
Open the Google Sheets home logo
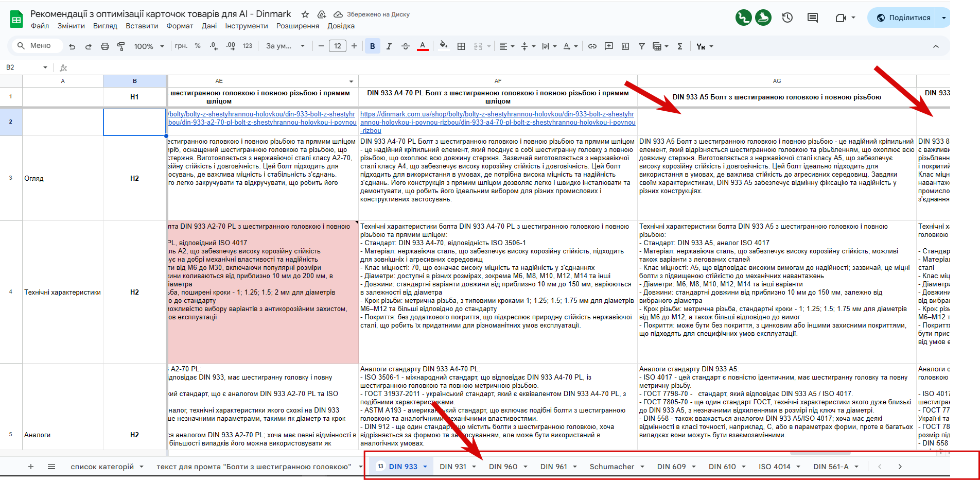tap(16, 20)
